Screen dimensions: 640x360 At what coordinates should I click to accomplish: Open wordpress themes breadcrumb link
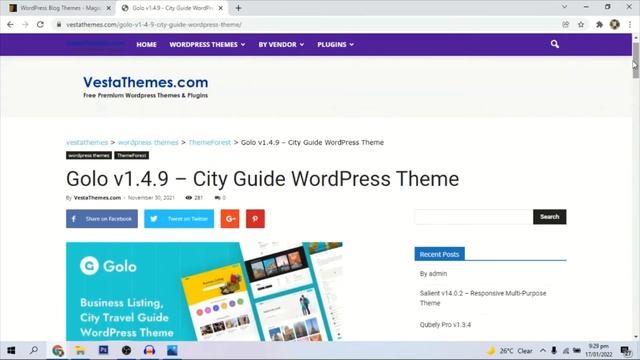point(148,142)
